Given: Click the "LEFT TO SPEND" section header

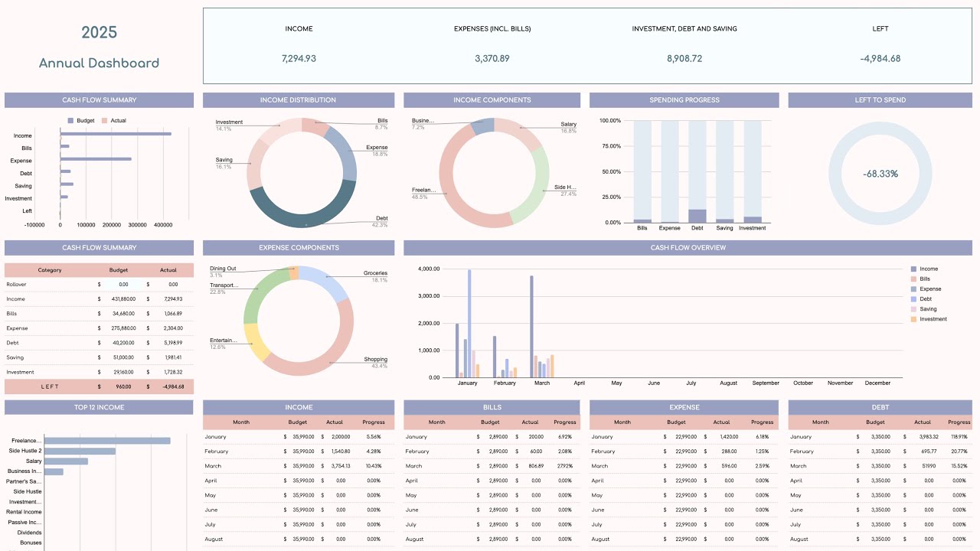Looking at the screenshot, I should 880,100.
